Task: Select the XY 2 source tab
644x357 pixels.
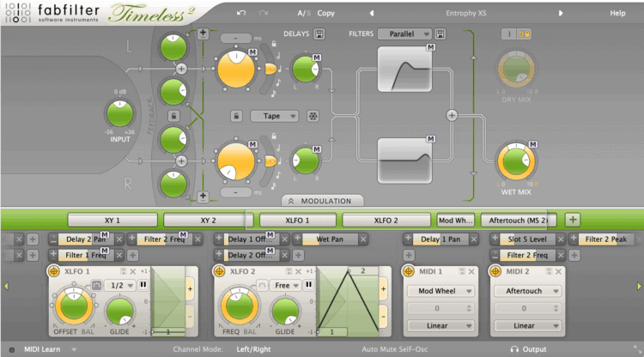Action: click(x=209, y=221)
